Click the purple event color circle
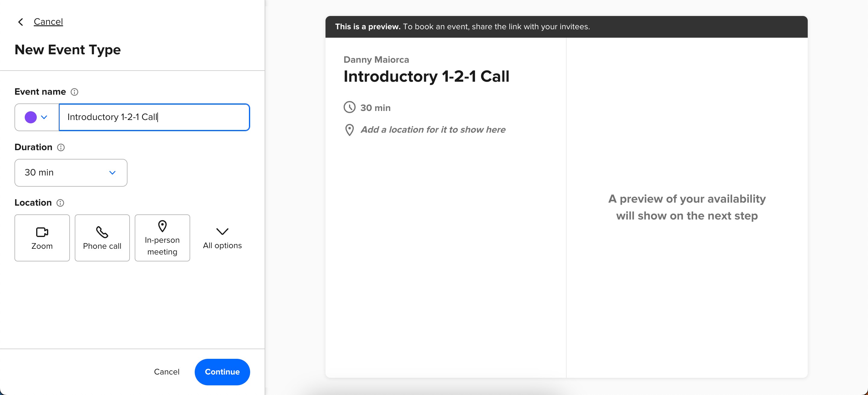This screenshot has width=868, height=395. point(31,117)
